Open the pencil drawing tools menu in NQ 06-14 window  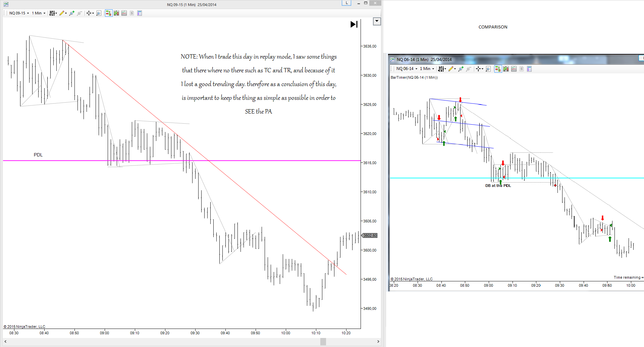[x=452, y=69]
